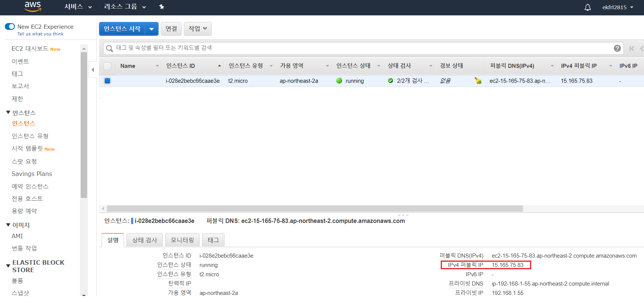644x299 pixels.
Task: Select the header select-all checkbox
Action: (107, 66)
